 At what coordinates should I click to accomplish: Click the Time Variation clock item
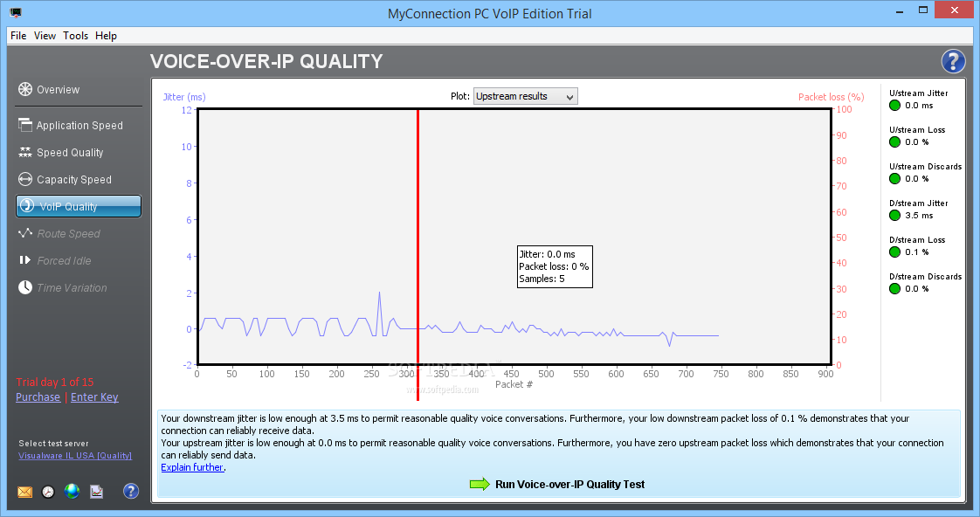[x=63, y=287]
